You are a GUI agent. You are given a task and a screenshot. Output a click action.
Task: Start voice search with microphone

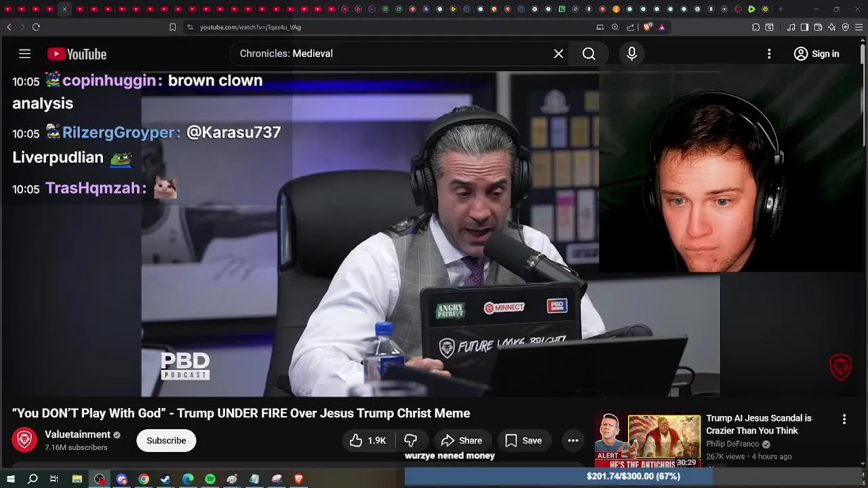pos(631,54)
